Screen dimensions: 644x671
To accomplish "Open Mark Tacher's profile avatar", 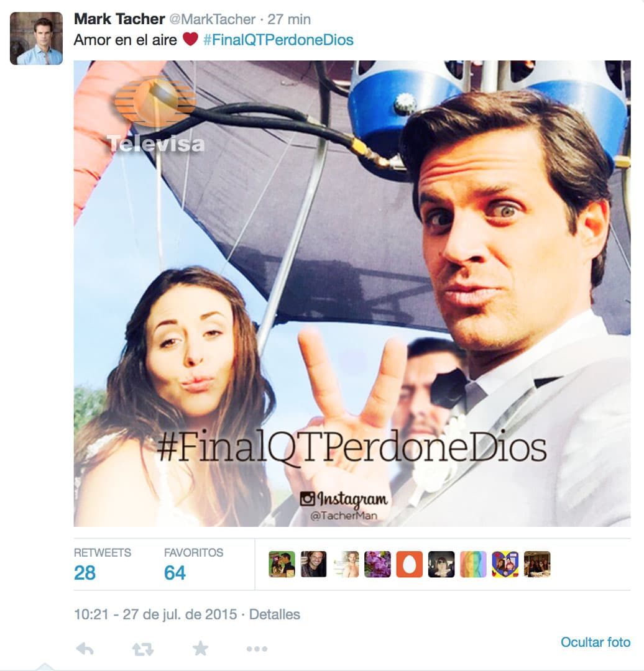I will (37, 39).
